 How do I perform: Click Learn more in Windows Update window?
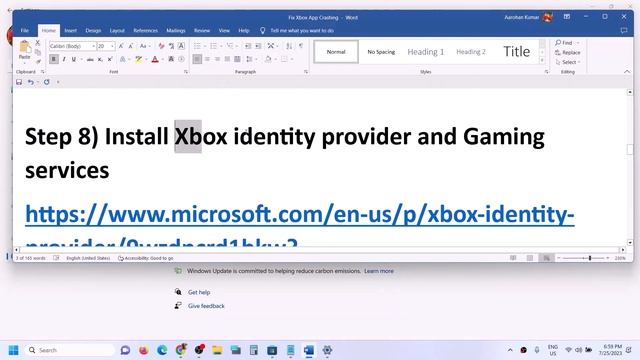[379, 271]
